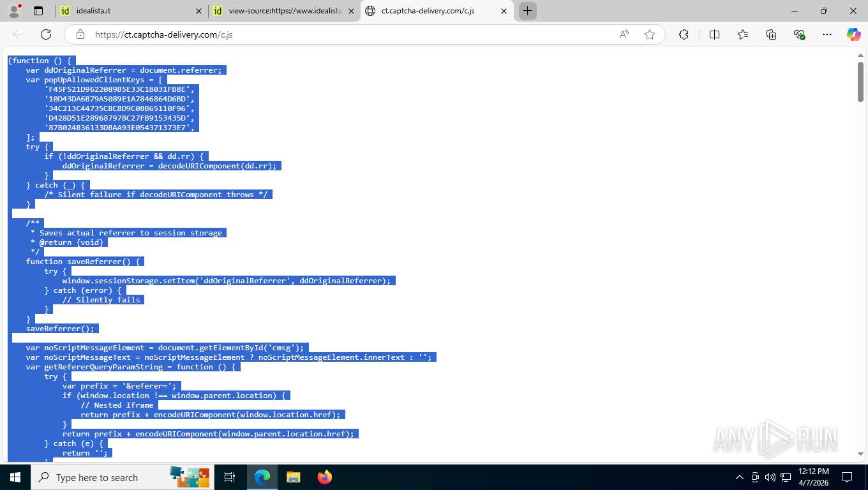This screenshot has height=490, width=868.
Task: View site information lock icon
Action: coord(80,34)
